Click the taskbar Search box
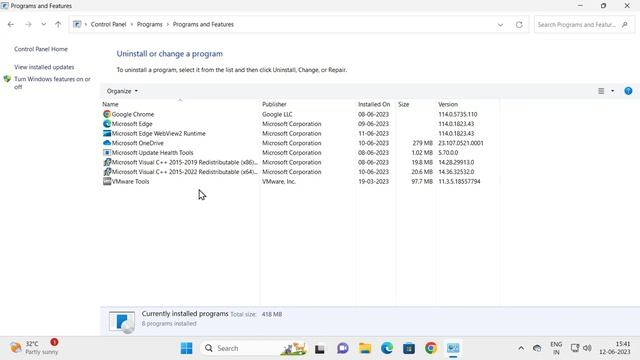This screenshot has height=360, width=640. pyautogui.click(x=254, y=348)
